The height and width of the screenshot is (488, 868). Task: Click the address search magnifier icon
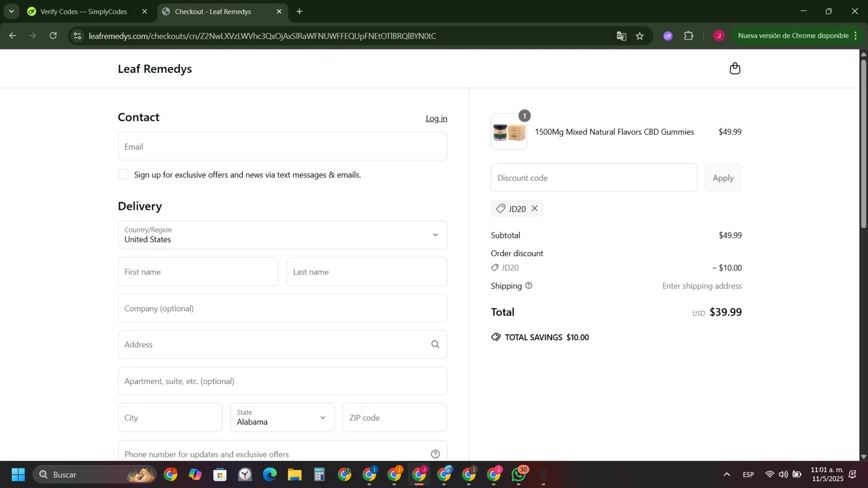coord(435,345)
